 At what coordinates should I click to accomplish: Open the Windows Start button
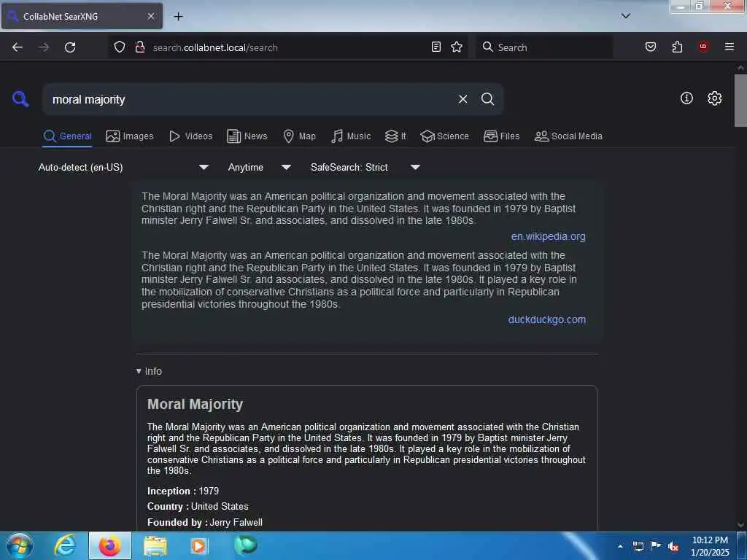pos(20,545)
